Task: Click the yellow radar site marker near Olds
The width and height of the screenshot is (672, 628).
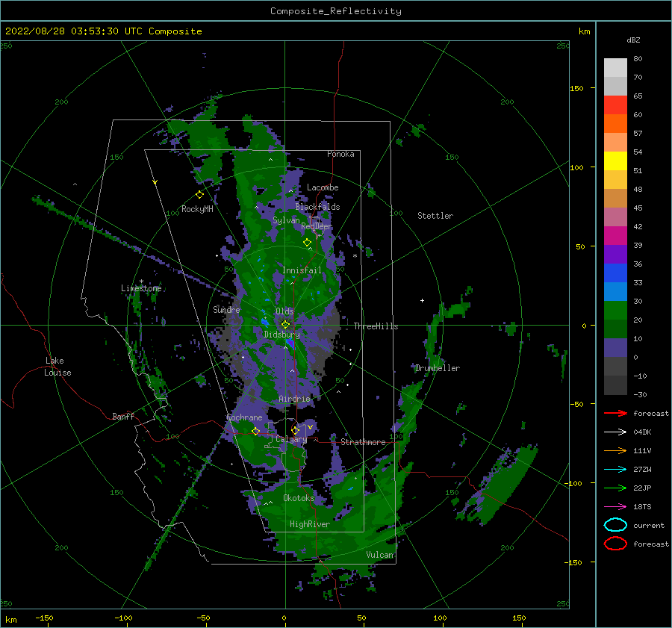Action: pyautogui.click(x=285, y=325)
